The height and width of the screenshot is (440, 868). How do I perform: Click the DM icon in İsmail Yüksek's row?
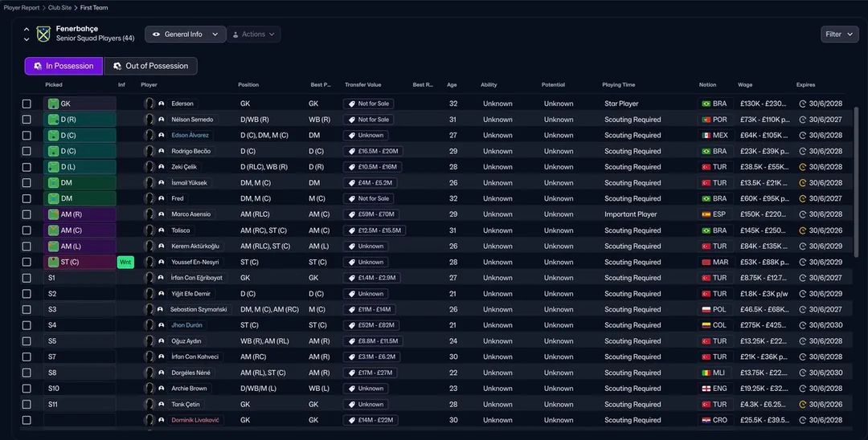tap(53, 182)
